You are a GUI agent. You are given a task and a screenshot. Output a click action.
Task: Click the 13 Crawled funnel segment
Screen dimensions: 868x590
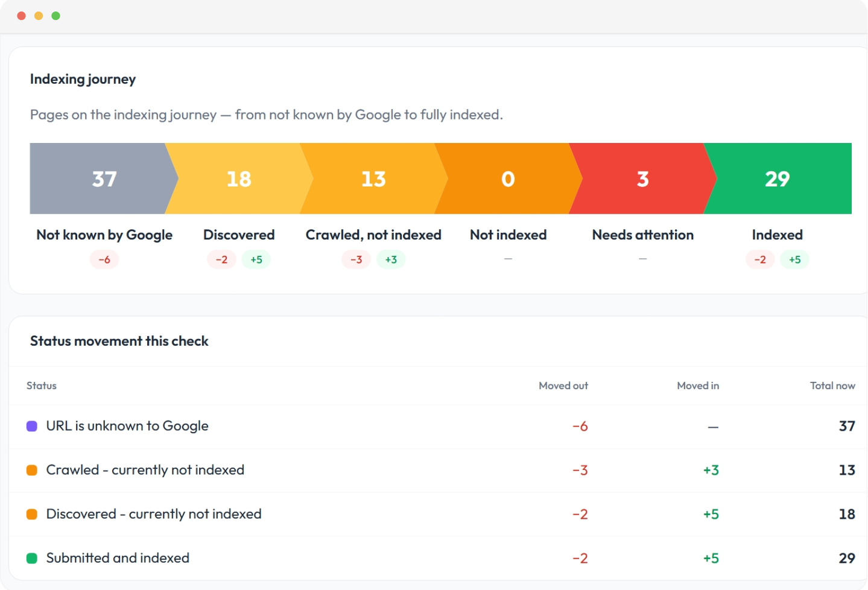tap(373, 179)
